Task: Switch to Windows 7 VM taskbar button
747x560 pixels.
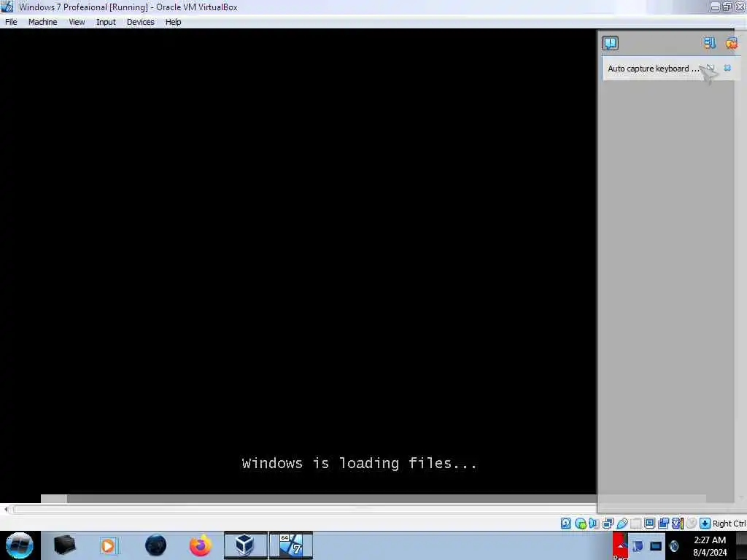Action: point(291,545)
